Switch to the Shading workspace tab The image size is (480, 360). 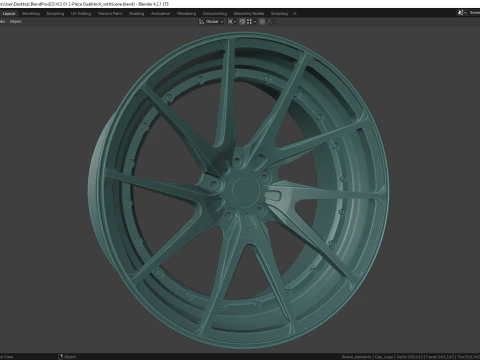(137, 14)
